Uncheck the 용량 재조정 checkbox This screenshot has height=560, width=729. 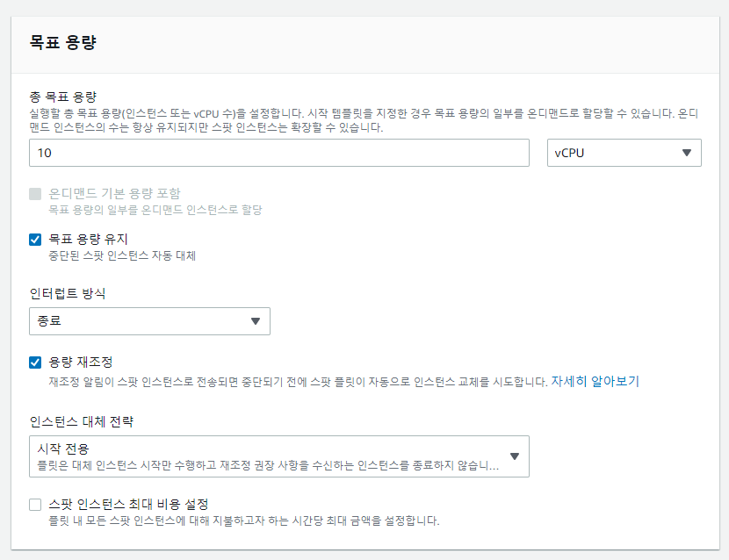pyautogui.click(x=35, y=362)
